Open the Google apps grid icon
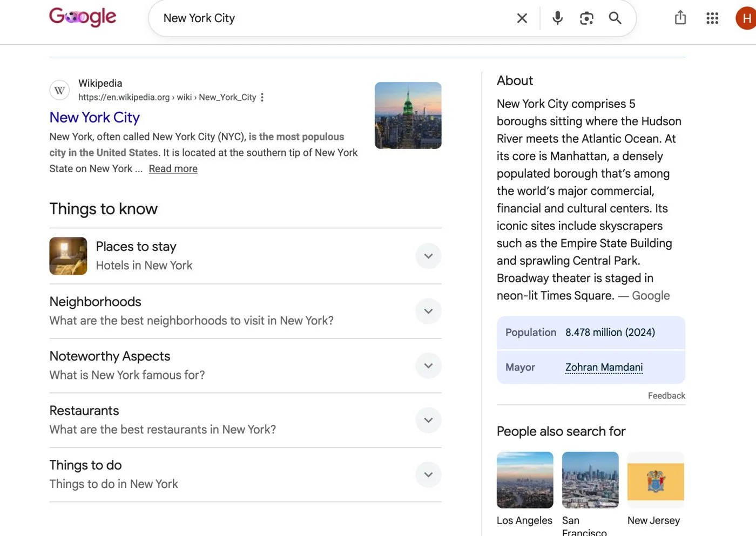This screenshot has width=756, height=536. tap(712, 18)
